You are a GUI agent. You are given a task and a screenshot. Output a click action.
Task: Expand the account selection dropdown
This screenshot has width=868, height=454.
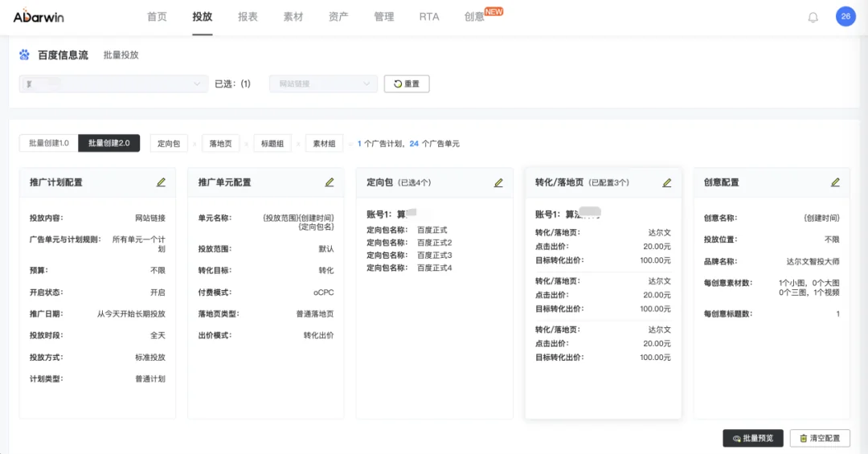point(113,84)
